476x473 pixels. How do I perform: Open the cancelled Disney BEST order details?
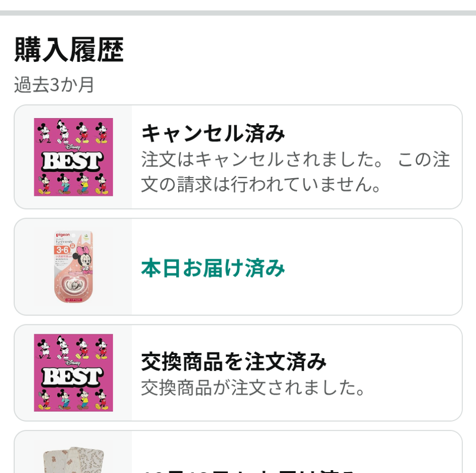point(238,157)
